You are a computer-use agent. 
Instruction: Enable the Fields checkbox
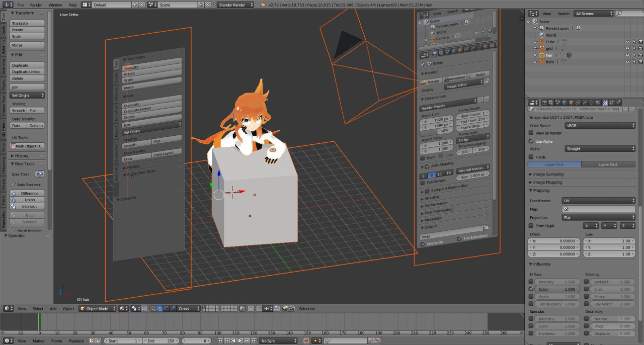(x=531, y=157)
